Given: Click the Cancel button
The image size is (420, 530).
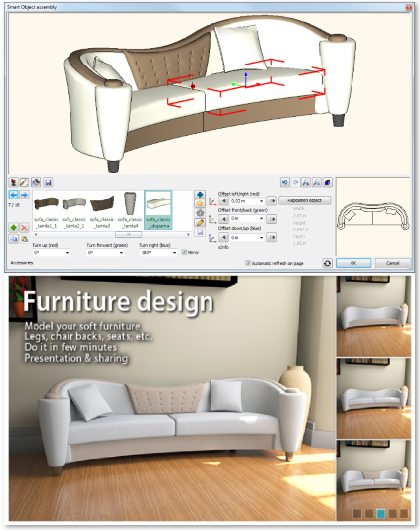Looking at the screenshot, I should (x=393, y=263).
